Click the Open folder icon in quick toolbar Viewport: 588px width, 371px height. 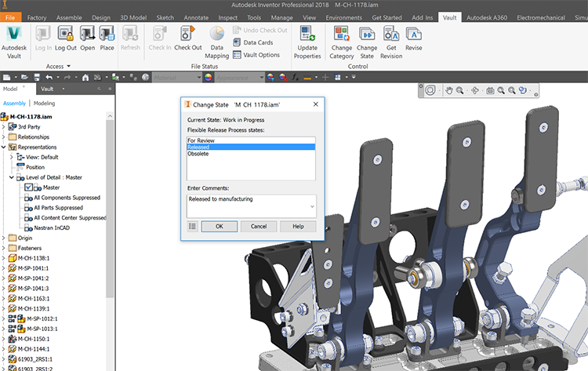[25, 78]
